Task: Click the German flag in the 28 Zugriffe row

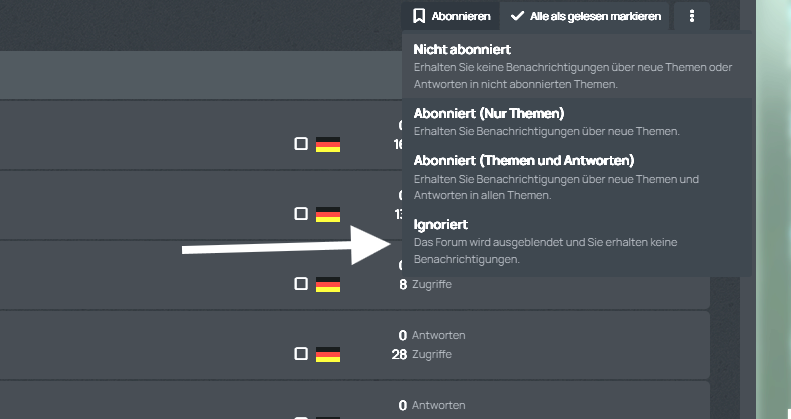Action: tap(328, 354)
